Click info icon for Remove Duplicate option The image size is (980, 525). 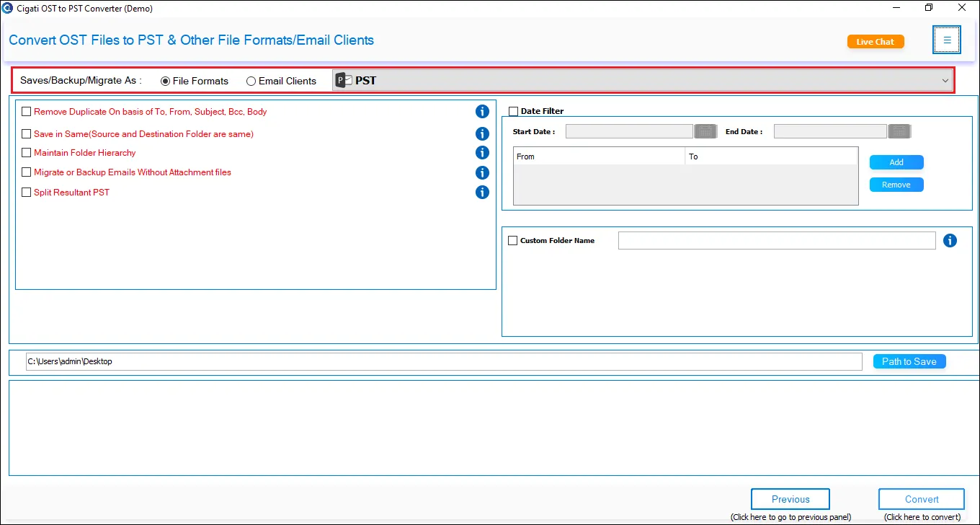click(x=482, y=111)
